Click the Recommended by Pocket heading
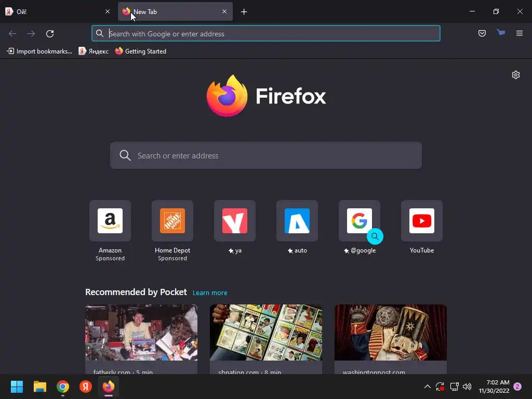532x399 pixels. [136, 292]
